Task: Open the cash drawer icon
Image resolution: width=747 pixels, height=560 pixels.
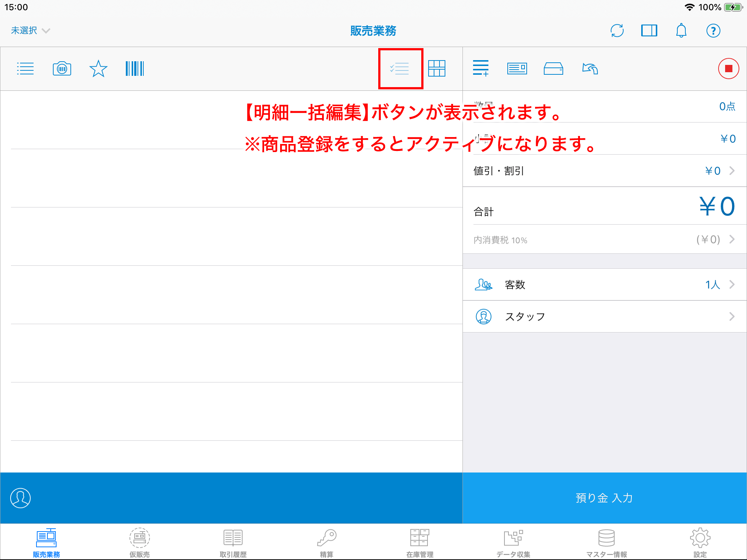Action: 553,68
